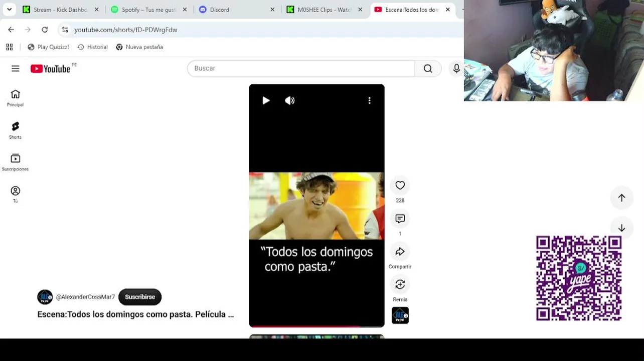Screen dimensions: 644x361
Task: Close the Stream - Kick Dashboard tab
Action: (x=96, y=10)
